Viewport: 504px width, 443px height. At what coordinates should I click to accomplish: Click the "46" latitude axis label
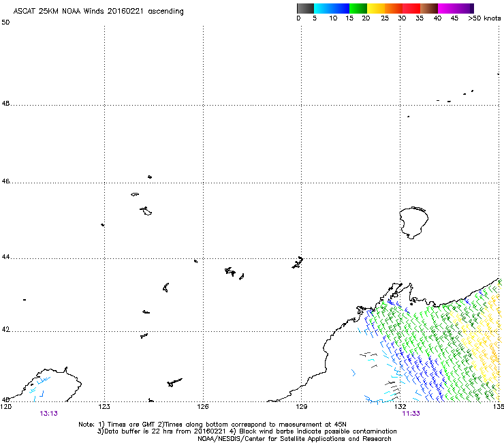pyautogui.click(x=5, y=181)
